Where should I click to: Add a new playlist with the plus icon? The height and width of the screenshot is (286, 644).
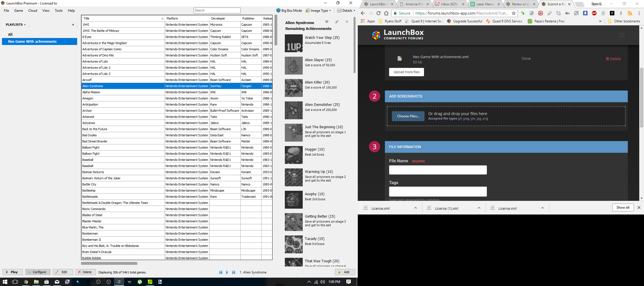pos(73,25)
